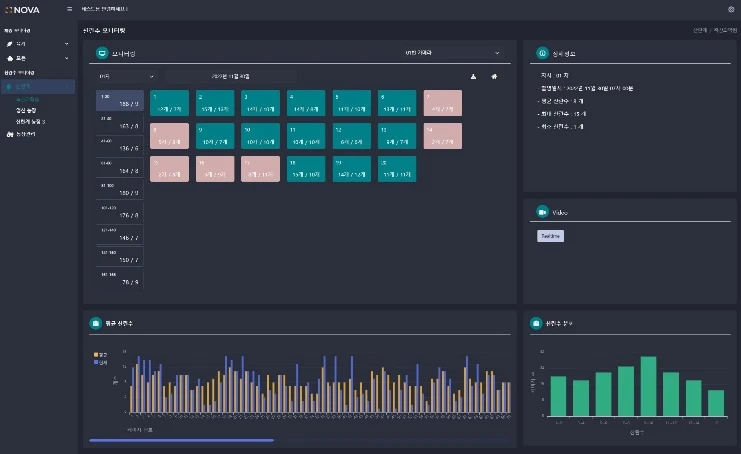
Task: Click the cloud-shaped sidebar icon under the leaf
Action: coord(10,58)
